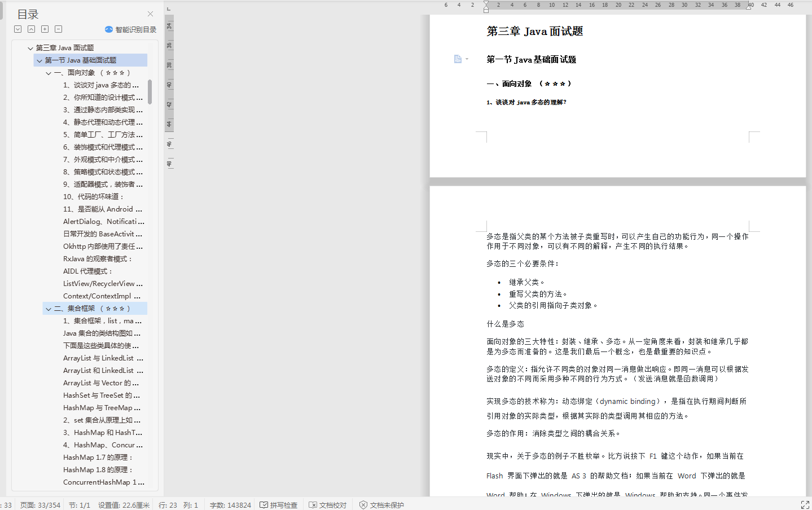Go to outline item 1、谈谈对 java 多态的

click(x=101, y=85)
